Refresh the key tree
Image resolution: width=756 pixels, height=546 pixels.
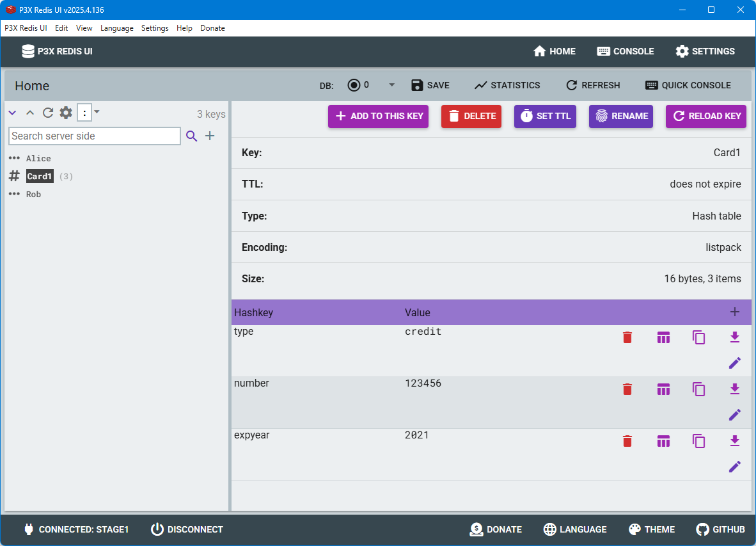[47, 112]
